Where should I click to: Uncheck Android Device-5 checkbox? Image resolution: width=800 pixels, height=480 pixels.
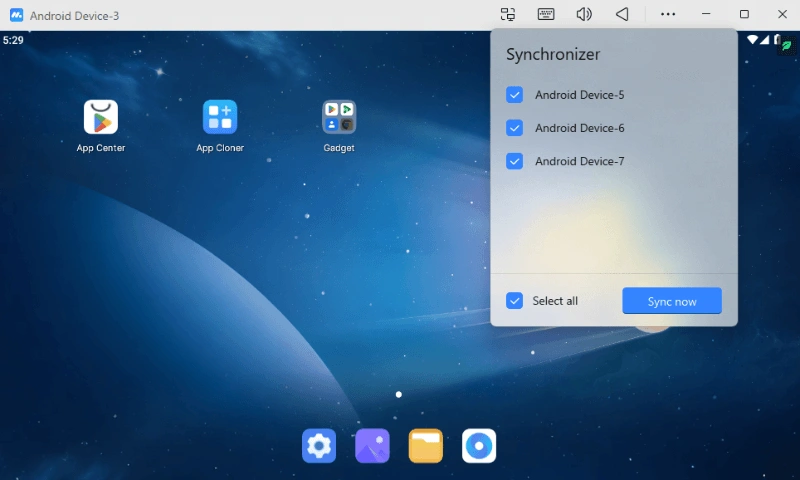[514, 94]
